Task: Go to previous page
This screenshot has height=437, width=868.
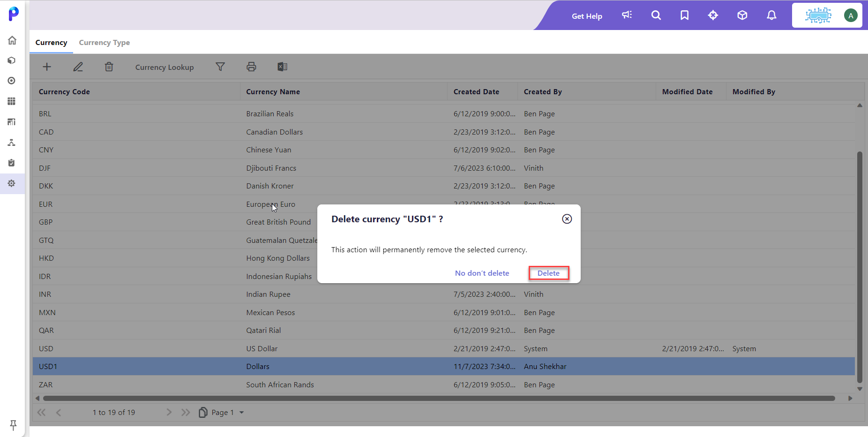Action: click(x=59, y=412)
